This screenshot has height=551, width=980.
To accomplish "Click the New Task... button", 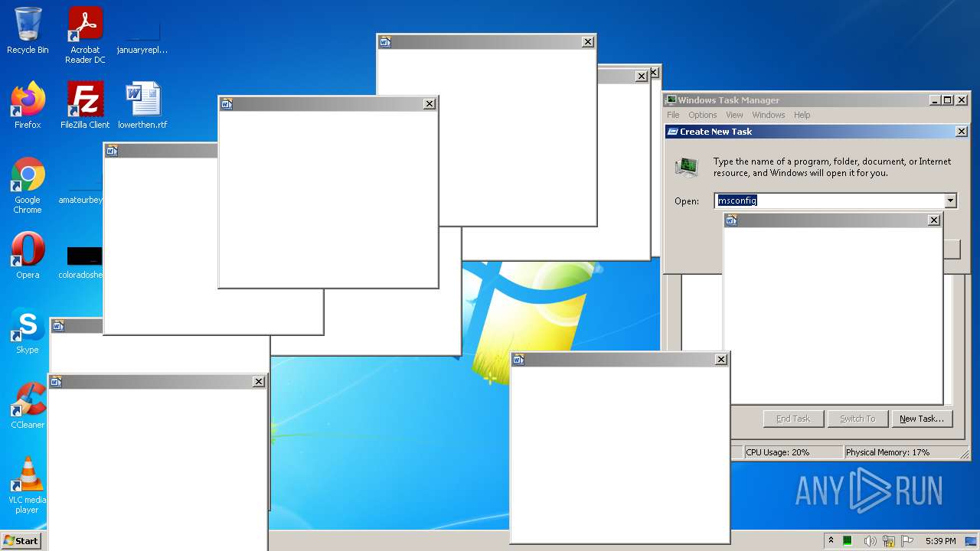I will pos(922,419).
